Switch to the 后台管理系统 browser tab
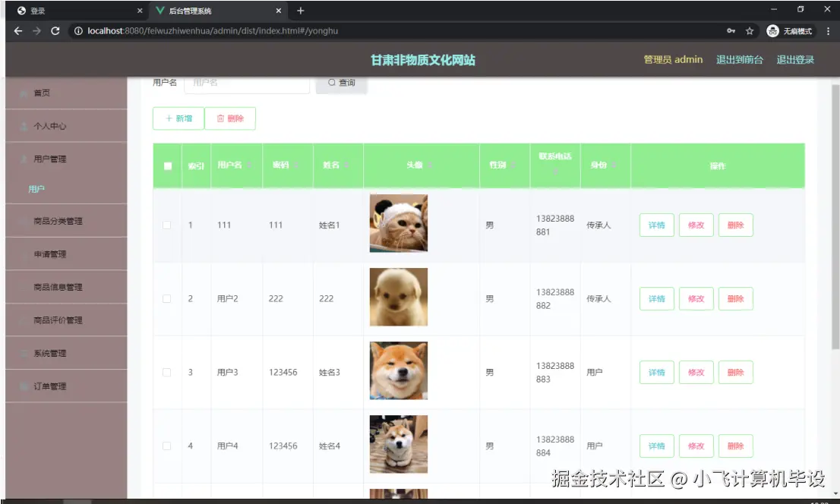 click(219, 11)
